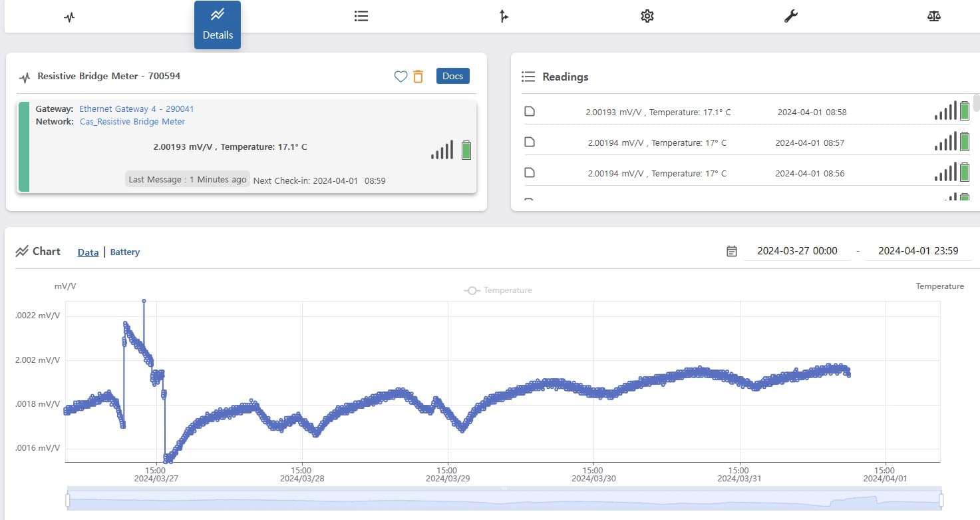Click the Readings panel scrollbar
980x520 pixels.
(977, 103)
